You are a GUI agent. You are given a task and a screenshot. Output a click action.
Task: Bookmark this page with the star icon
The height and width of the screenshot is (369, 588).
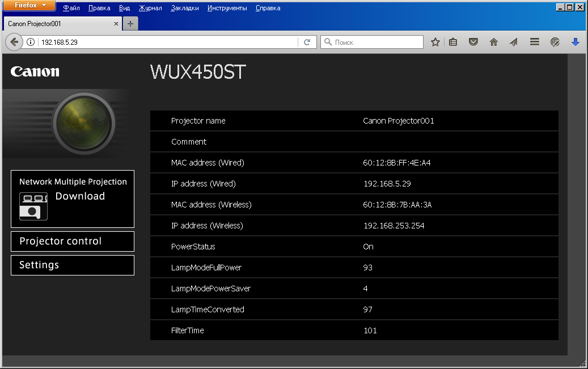[435, 42]
